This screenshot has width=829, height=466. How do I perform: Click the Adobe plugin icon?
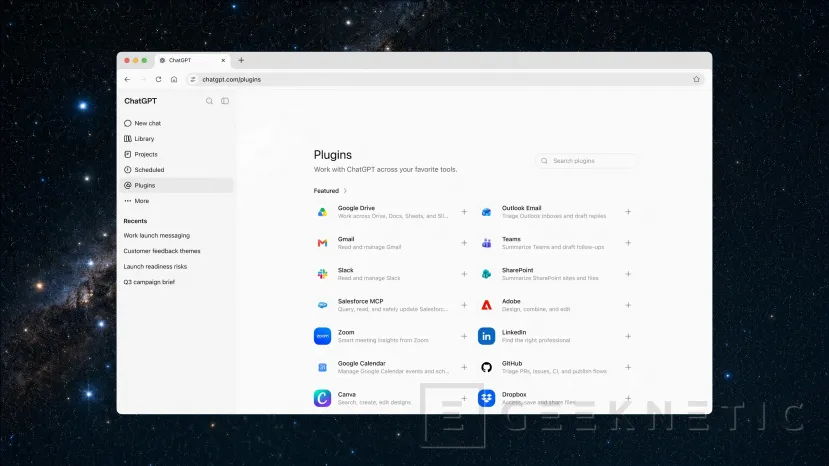click(x=486, y=305)
